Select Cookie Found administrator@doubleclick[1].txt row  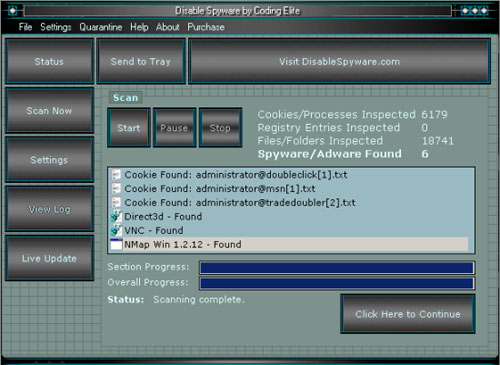(x=289, y=175)
